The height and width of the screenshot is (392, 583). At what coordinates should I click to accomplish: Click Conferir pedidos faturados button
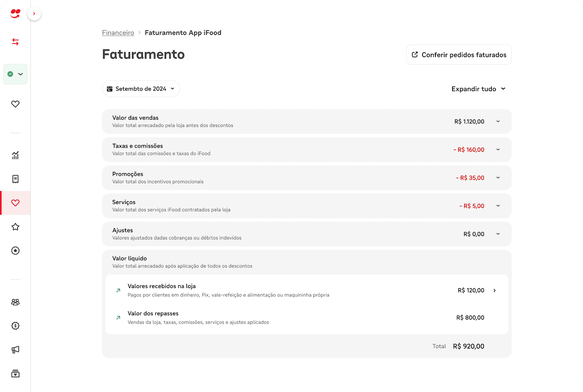tap(459, 55)
